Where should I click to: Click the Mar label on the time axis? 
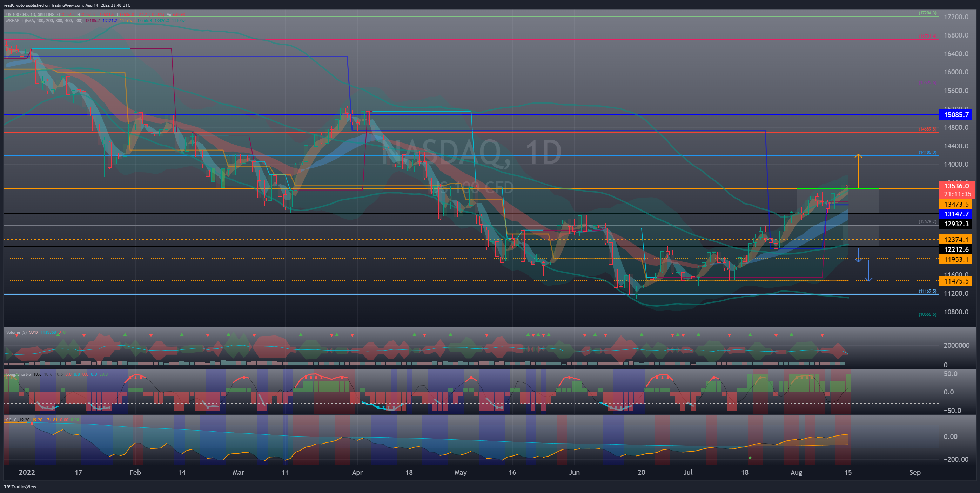click(238, 472)
